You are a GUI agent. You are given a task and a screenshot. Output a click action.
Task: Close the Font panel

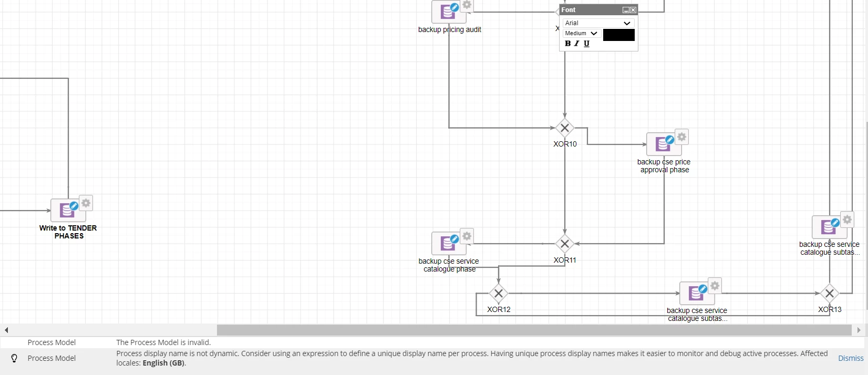(633, 10)
